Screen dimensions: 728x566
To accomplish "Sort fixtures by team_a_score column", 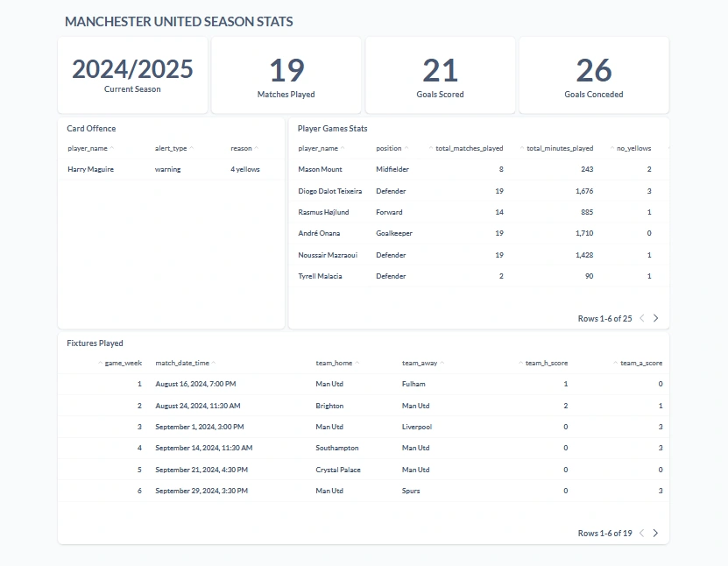I will 638,363.
